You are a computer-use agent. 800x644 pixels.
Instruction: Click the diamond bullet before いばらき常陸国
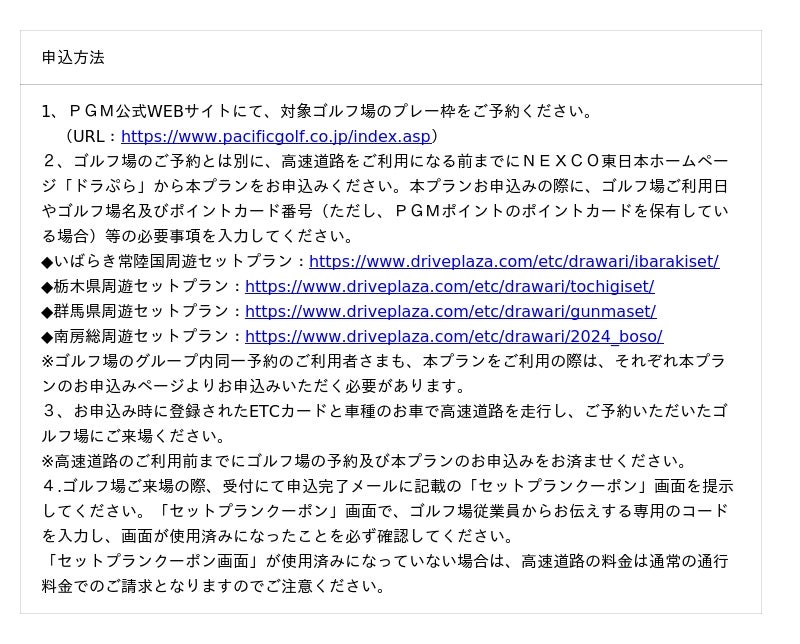click(x=47, y=262)
